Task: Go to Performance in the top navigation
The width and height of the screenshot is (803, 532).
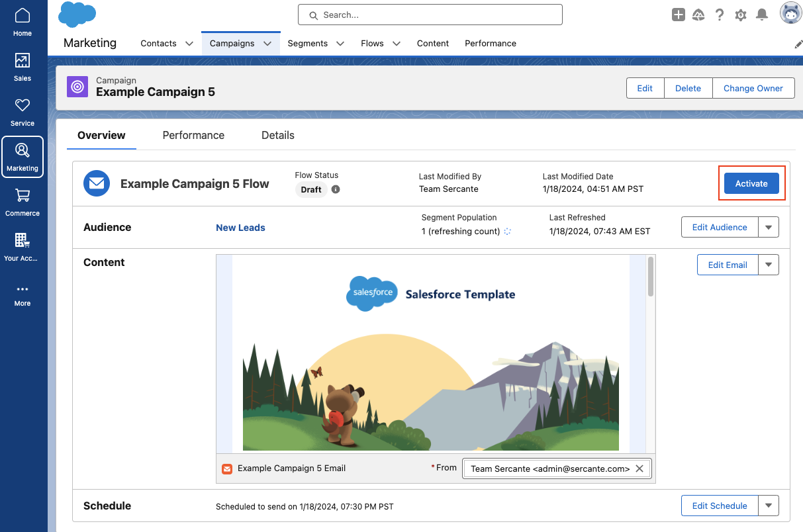Action: point(491,44)
